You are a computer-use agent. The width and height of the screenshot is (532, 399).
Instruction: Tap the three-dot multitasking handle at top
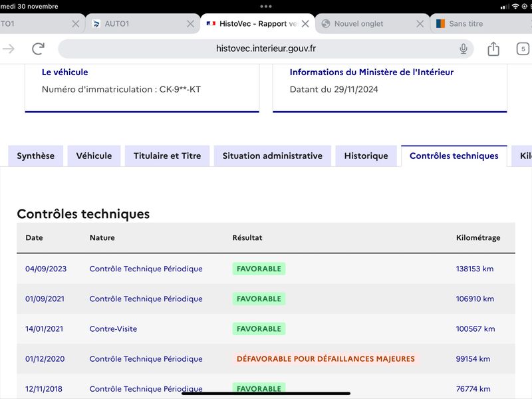pyautogui.click(x=266, y=6)
